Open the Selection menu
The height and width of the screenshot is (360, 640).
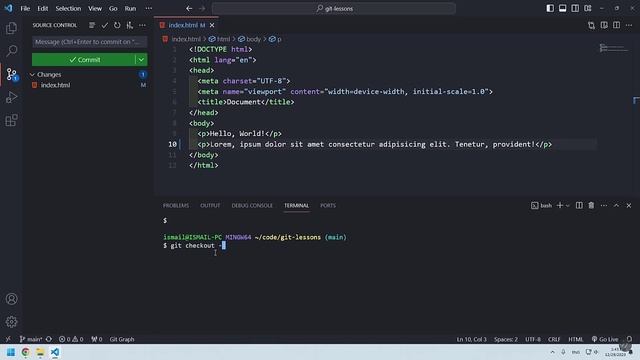[68, 9]
